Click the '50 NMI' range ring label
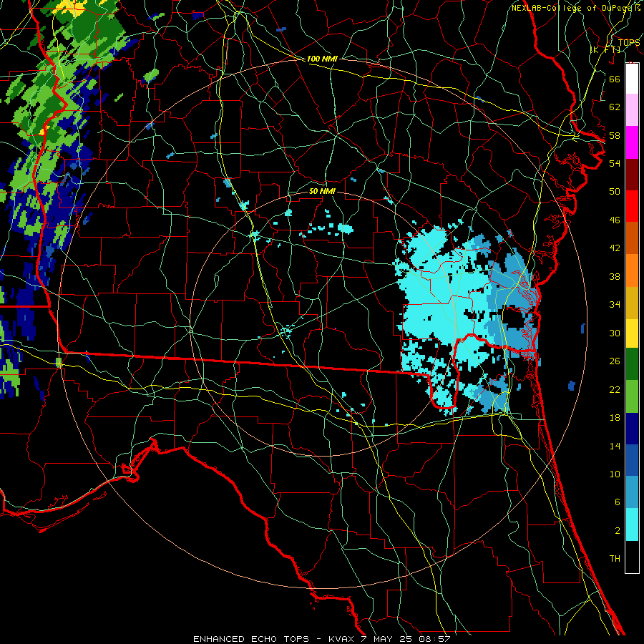 pyautogui.click(x=322, y=191)
